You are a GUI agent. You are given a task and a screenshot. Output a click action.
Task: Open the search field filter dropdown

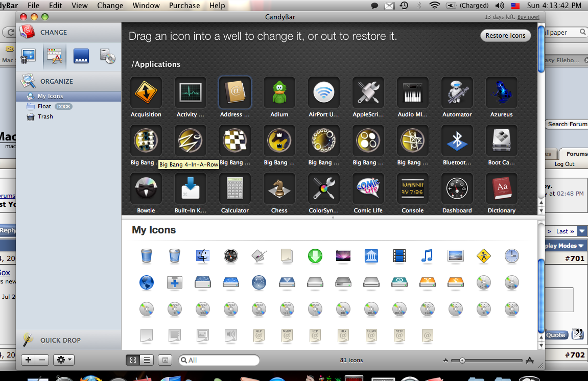(x=184, y=360)
